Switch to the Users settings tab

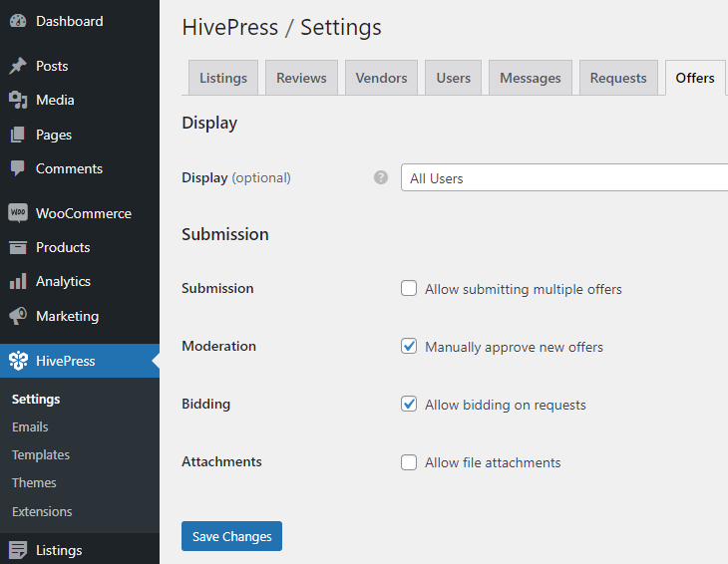(x=453, y=78)
